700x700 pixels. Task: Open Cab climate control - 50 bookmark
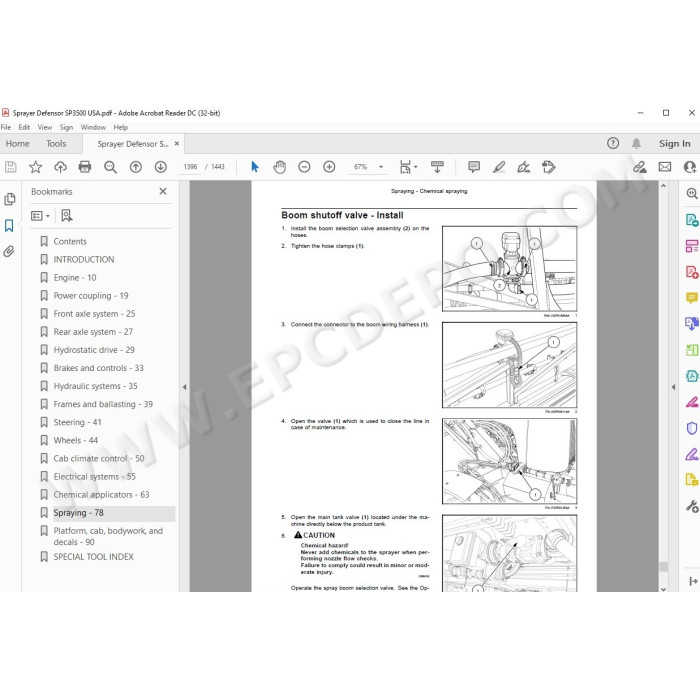(x=99, y=458)
